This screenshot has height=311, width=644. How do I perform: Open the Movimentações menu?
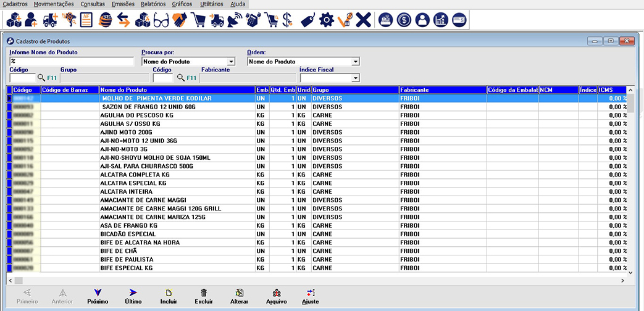54,4
